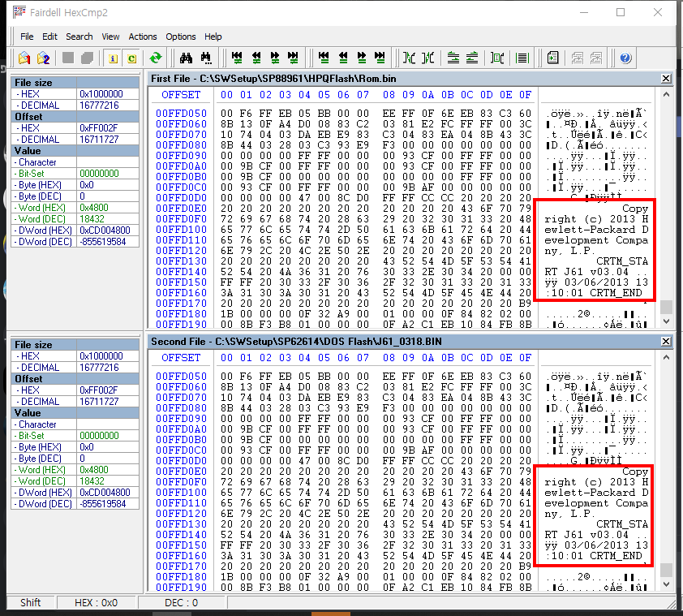Click column header 0F in the First File pane
683x616 pixels.
[526, 95]
